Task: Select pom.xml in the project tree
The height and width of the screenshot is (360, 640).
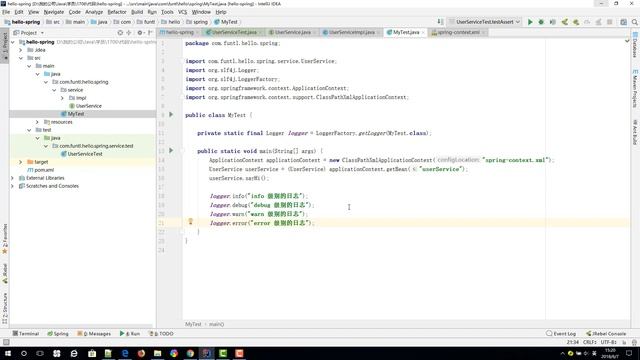Action: point(44,170)
